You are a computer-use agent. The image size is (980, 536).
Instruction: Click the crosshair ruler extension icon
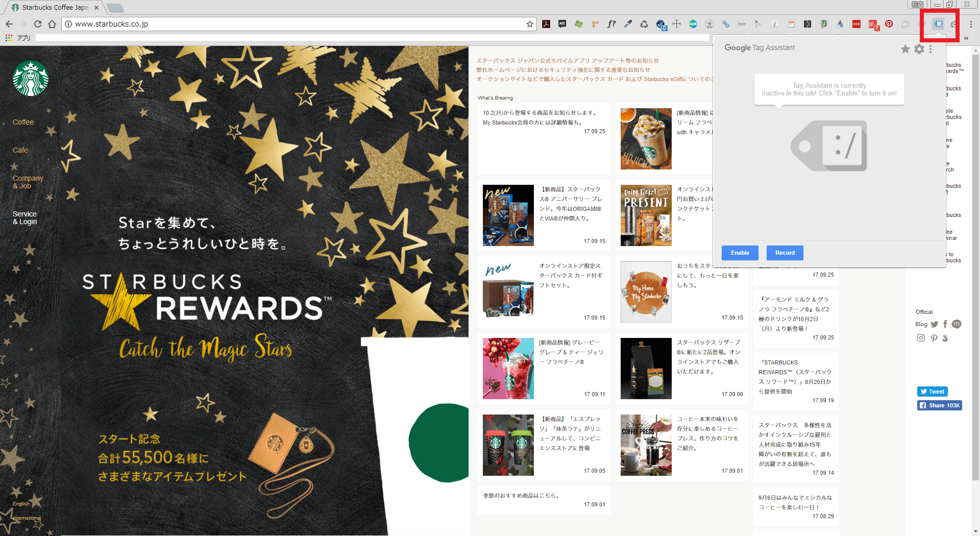(677, 24)
